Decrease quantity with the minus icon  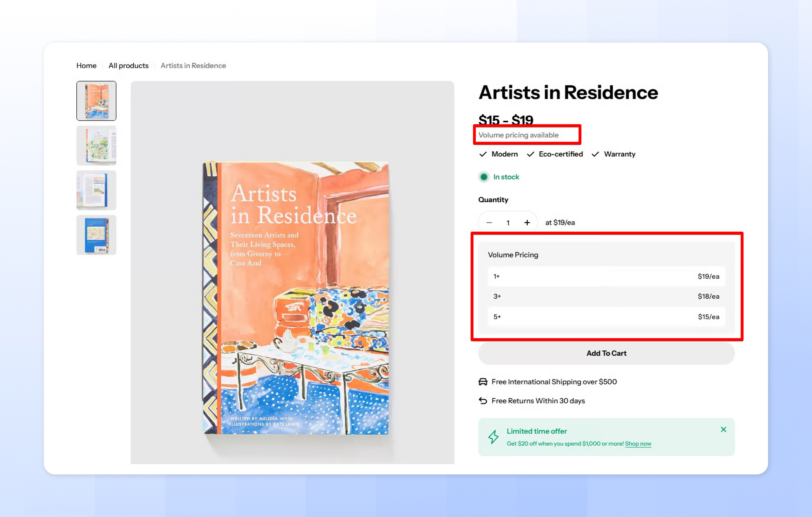pos(489,223)
